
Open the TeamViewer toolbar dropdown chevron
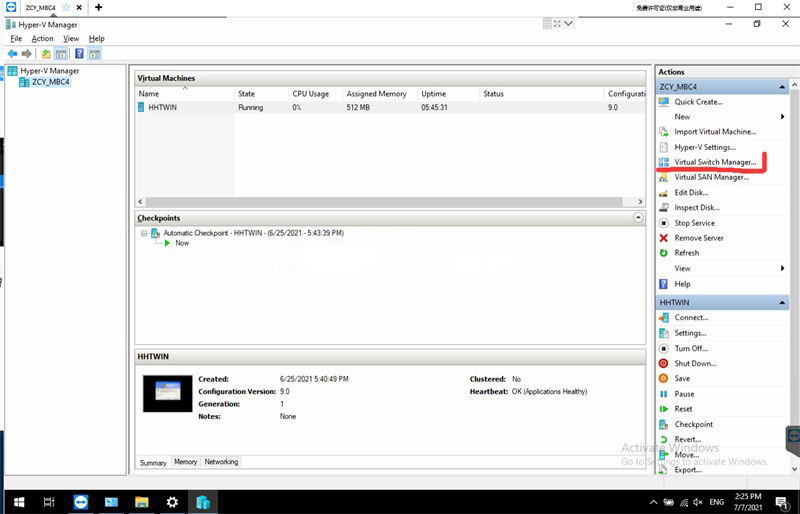click(x=568, y=23)
